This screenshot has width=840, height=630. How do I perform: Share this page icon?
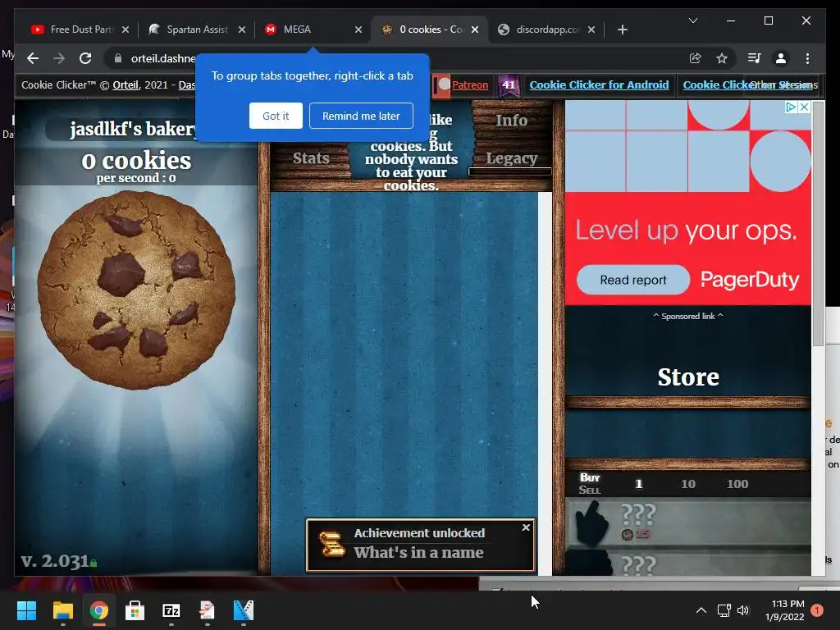(x=695, y=58)
